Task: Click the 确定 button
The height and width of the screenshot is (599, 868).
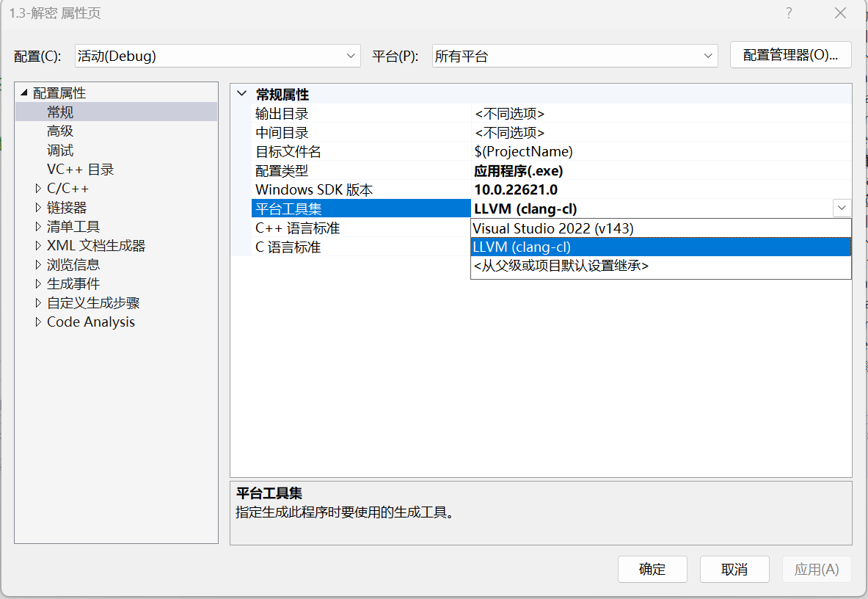Action: pos(652,570)
